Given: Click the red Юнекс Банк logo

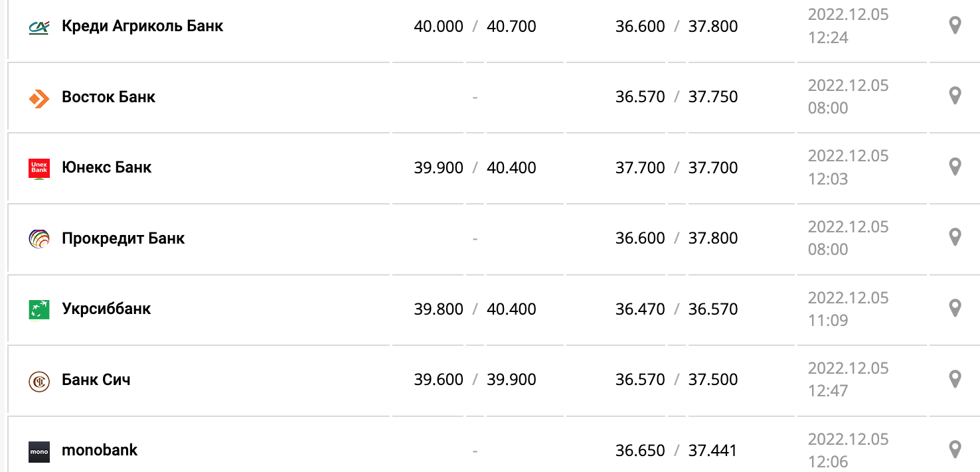Looking at the screenshot, I should (x=39, y=169).
